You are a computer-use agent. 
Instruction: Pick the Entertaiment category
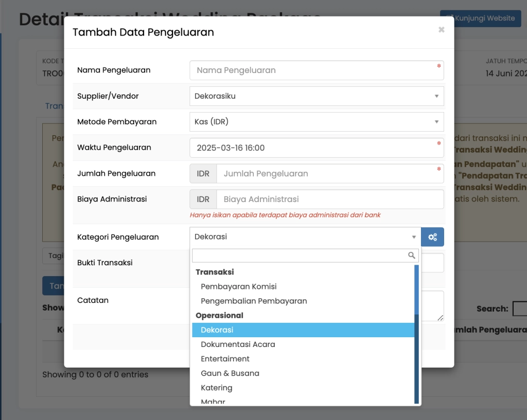225,359
